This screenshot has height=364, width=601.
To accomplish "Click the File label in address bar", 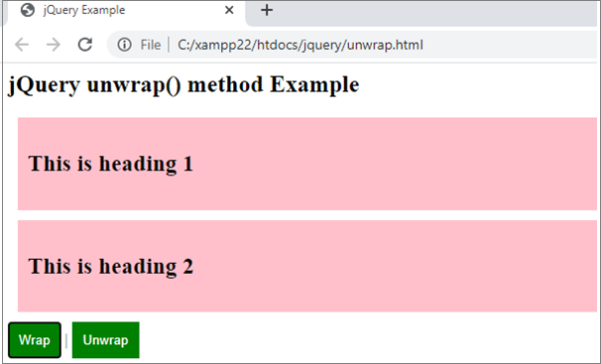I will tap(151, 45).
